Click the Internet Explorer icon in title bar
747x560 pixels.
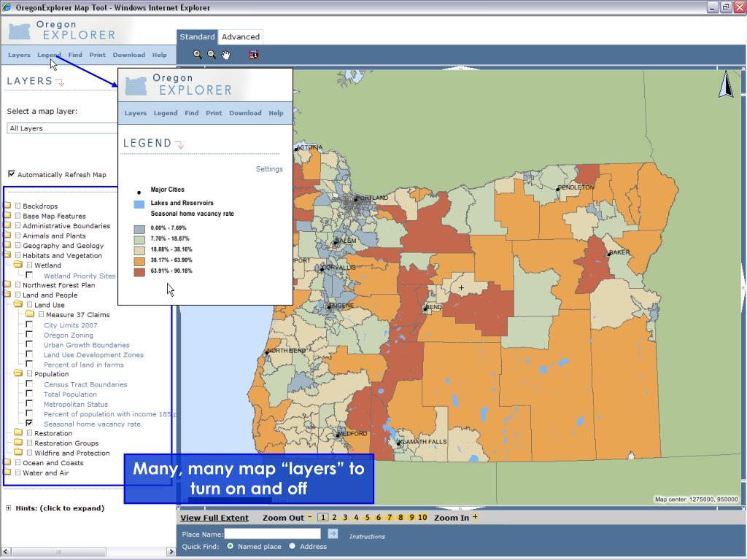tap(7, 7)
